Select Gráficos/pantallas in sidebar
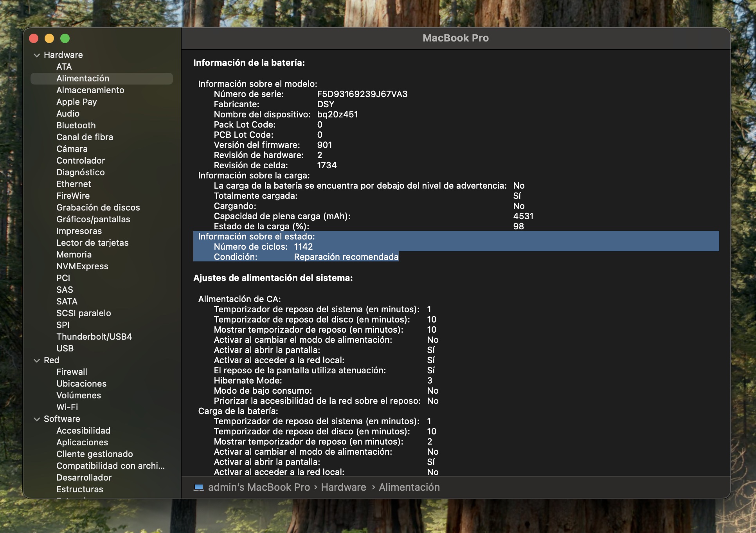 93,219
